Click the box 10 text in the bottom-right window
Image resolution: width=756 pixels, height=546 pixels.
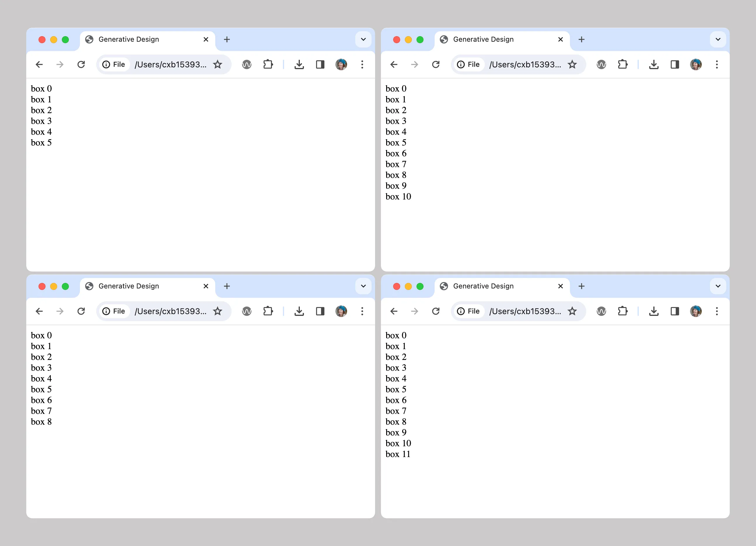pyautogui.click(x=398, y=443)
